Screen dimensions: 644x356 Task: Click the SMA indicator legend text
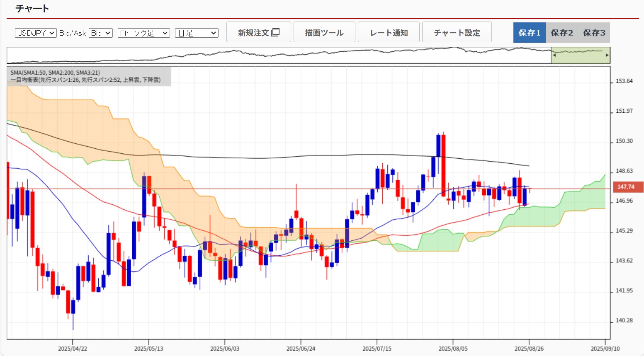[x=55, y=73]
